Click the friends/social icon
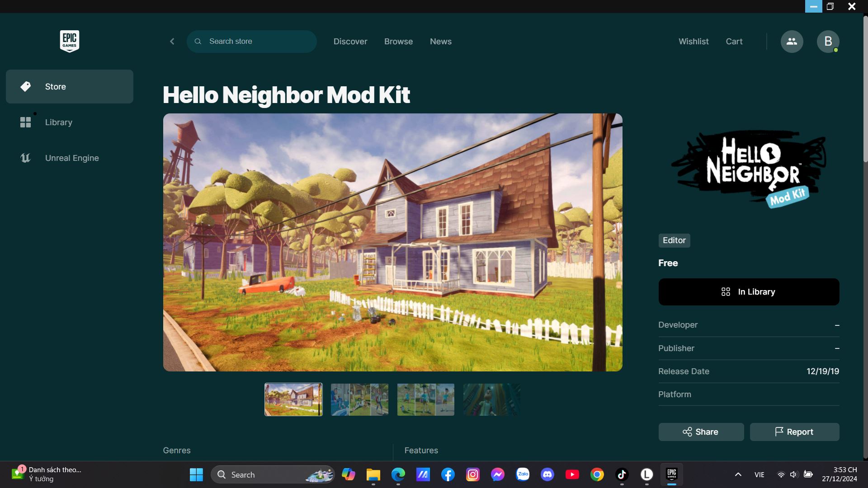 [792, 41]
